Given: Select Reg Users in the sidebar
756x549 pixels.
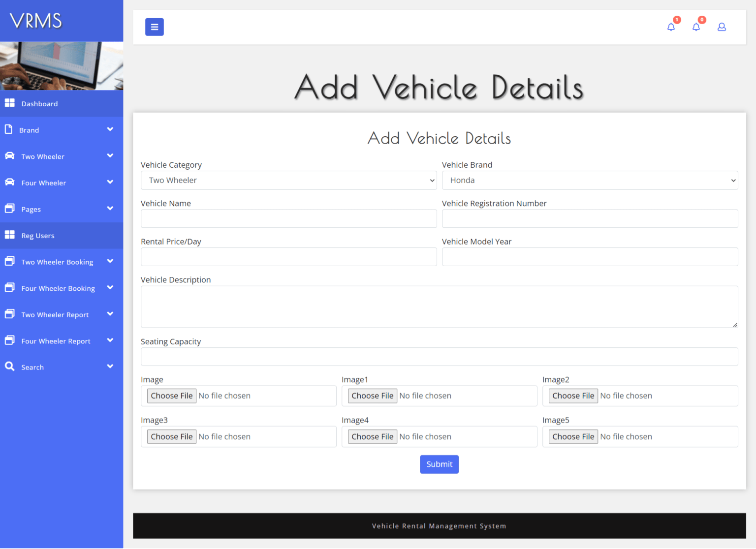Looking at the screenshot, I should click(37, 235).
